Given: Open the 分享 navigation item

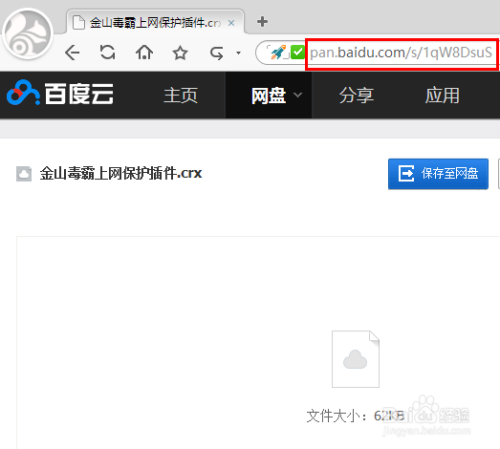Looking at the screenshot, I should coord(356,95).
